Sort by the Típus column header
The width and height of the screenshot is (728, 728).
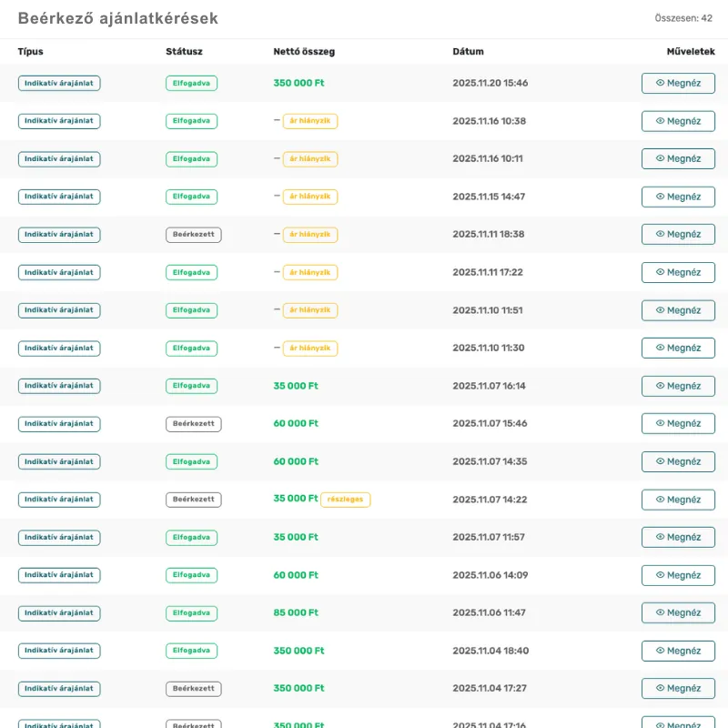(31, 52)
